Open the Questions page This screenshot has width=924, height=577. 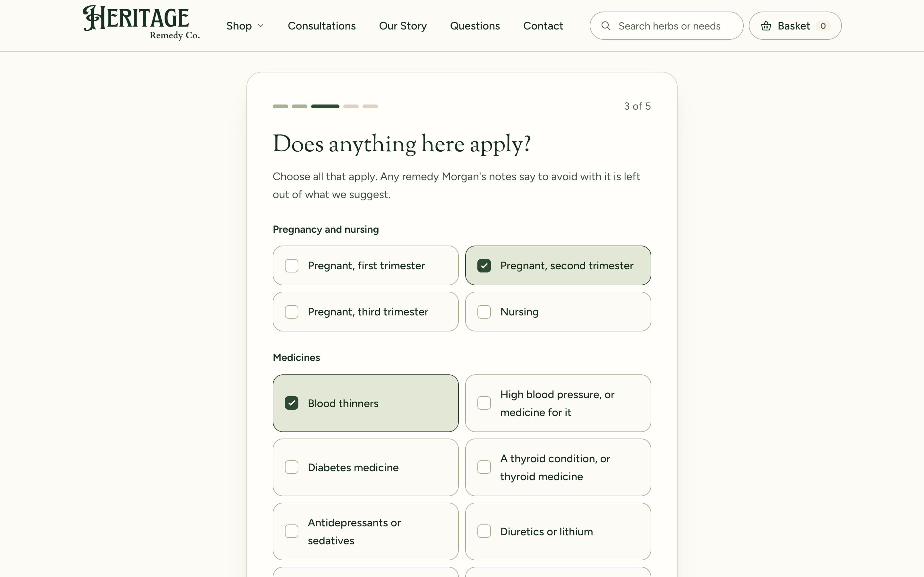pos(475,26)
